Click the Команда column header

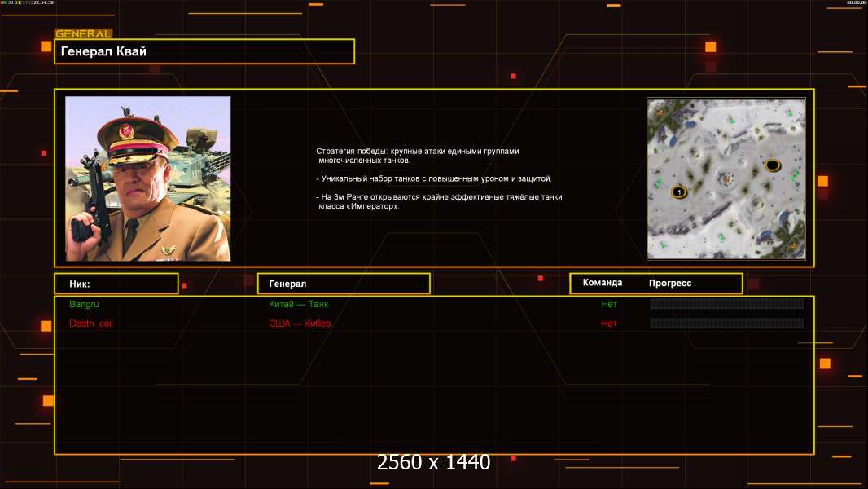point(603,283)
